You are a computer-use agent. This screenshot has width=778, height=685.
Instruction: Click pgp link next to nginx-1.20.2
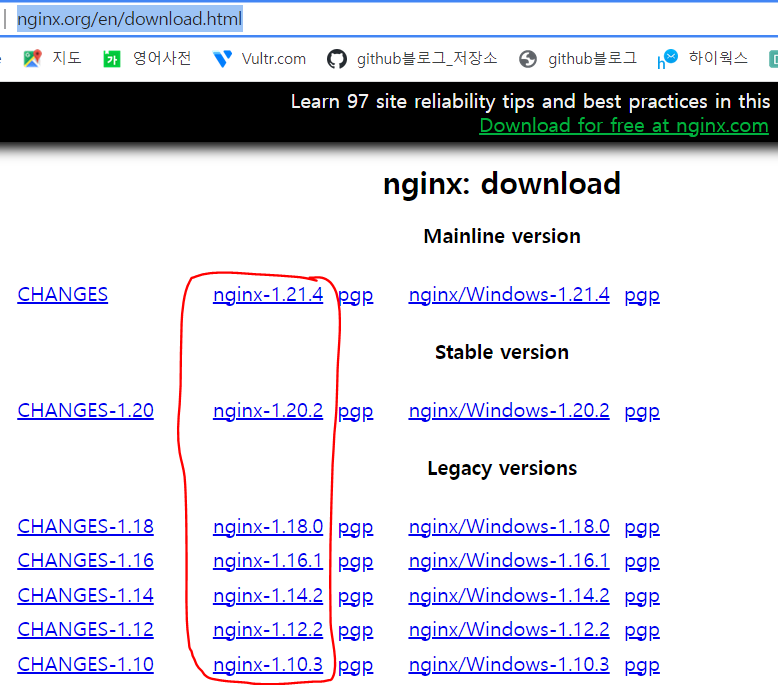(355, 412)
